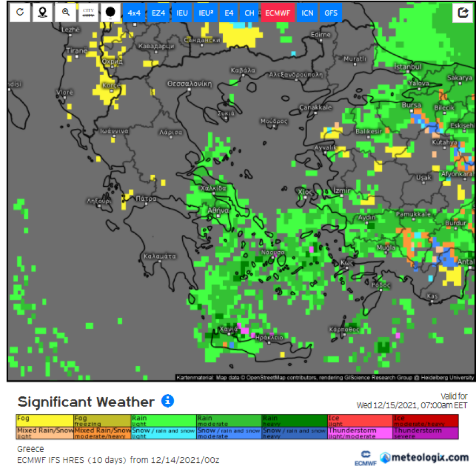
Task: Switch to the ICN model
Action: tap(307, 13)
